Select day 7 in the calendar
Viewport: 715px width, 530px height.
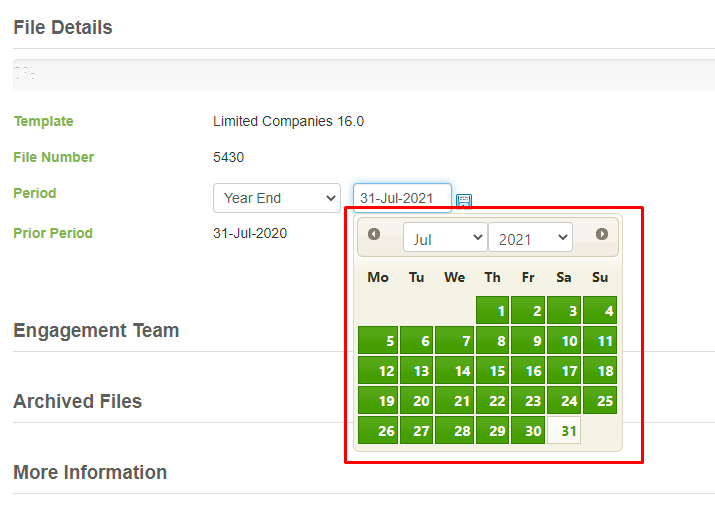(455, 340)
